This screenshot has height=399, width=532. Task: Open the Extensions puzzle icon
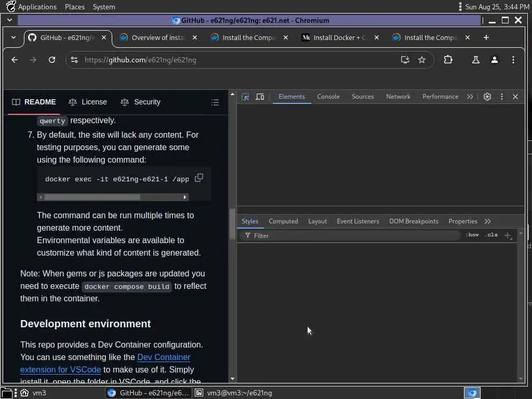click(x=448, y=60)
